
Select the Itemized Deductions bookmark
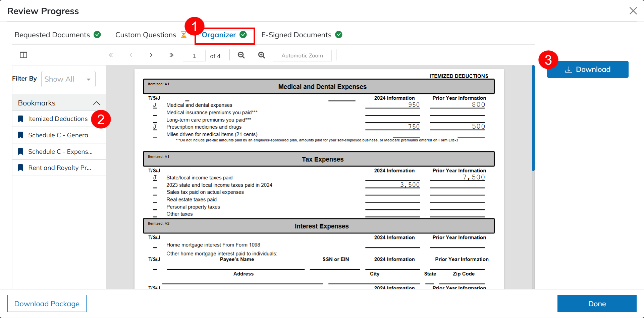tap(58, 119)
